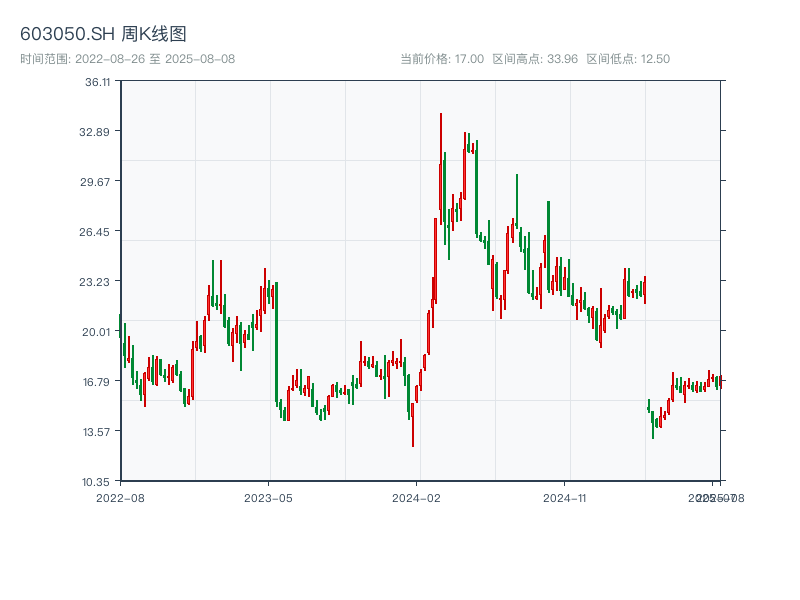Viewport: 800px width, 600px height.
Task: Select the 2024-11 x-axis date marker
Action: (x=565, y=497)
